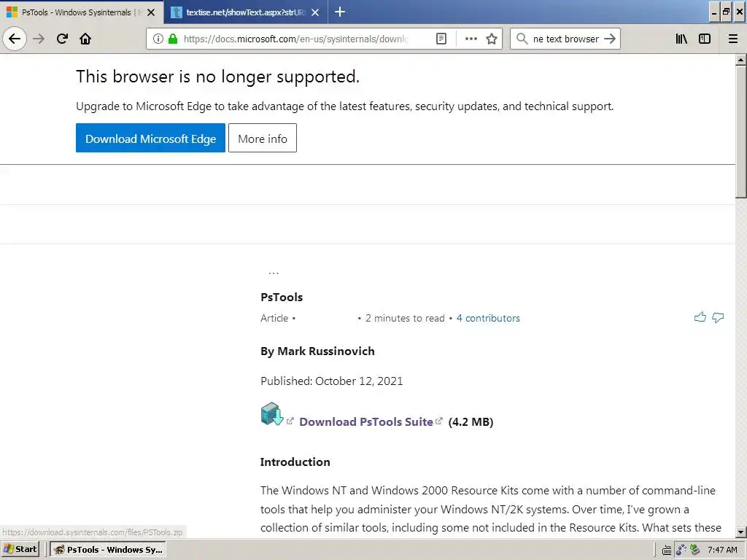Image resolution: width=747 pixels, height=560 pixels.
Task: Give thumbs down feedback on article
Action: 718,317
